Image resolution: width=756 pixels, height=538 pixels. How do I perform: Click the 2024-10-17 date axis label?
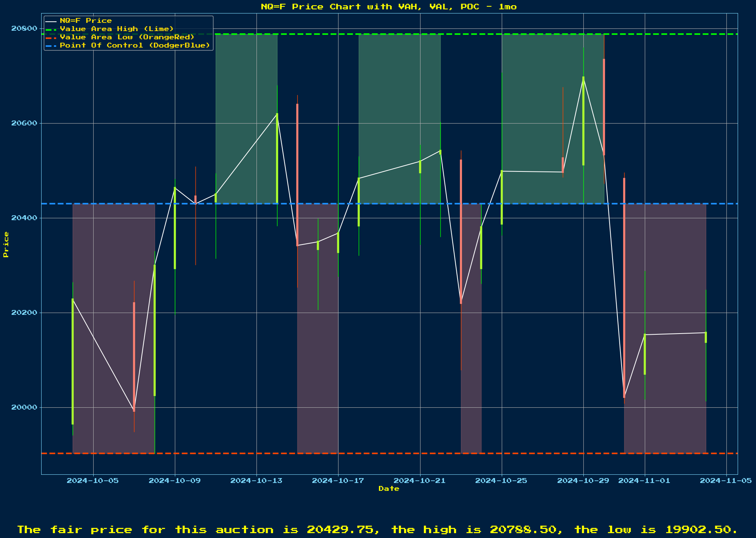click(338, 481)
